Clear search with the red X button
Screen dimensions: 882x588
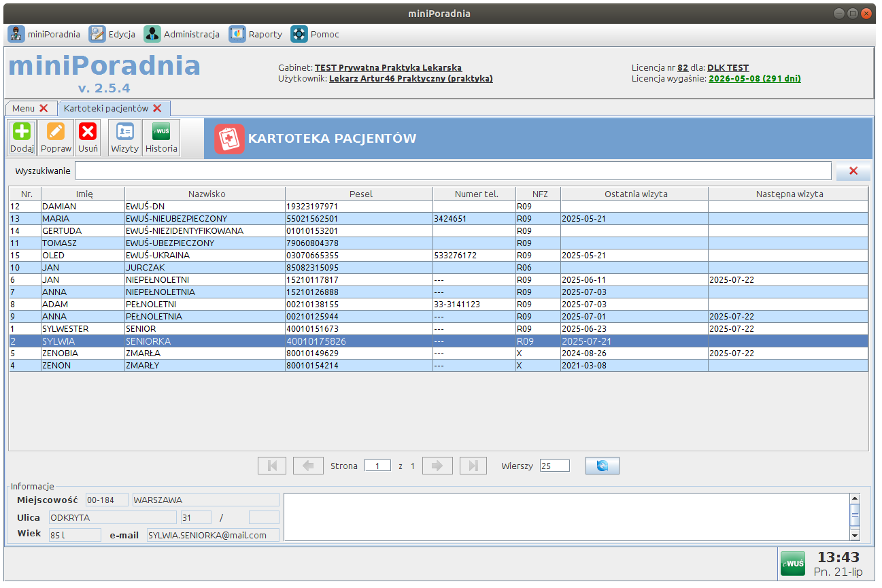click(x=853, y=171)
